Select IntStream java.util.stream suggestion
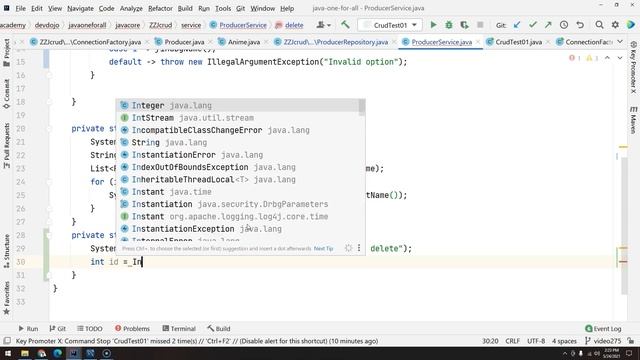Viewport: 640px width, 360px height. pyautogui.click(x=238, y=118)
